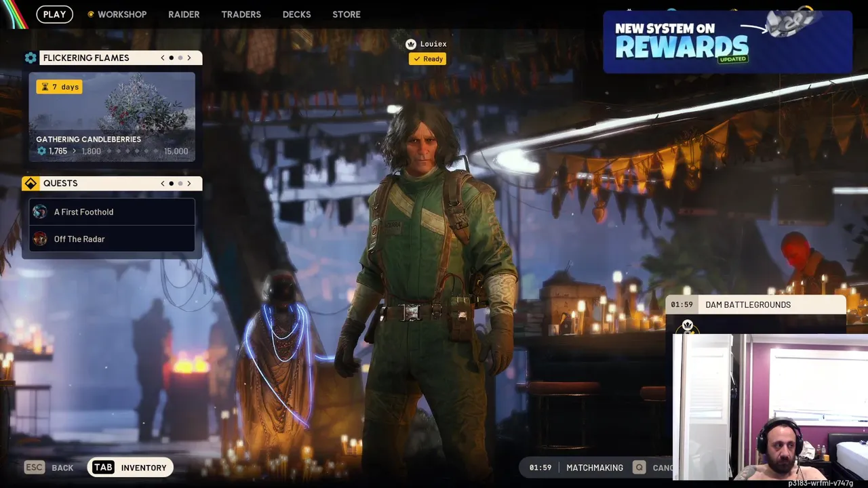Select first Flickering Flames page dot
This screenshot has height=488, width=868.
[172, 58]
